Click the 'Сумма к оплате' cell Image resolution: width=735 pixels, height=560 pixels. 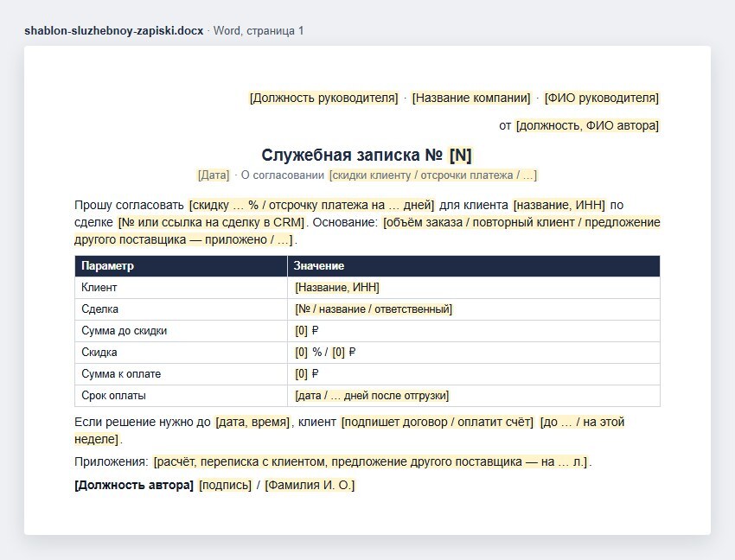181,374
